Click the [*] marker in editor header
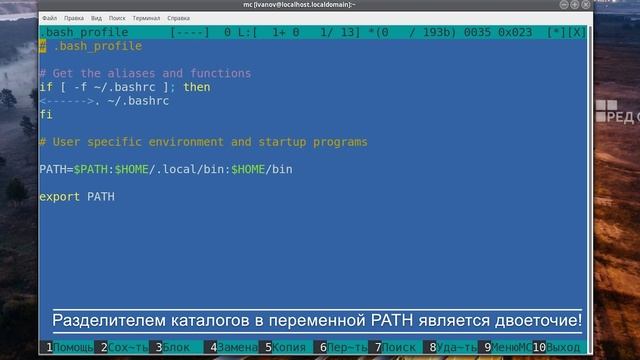Screen dimensions: 640x360 tap(556, 32)
